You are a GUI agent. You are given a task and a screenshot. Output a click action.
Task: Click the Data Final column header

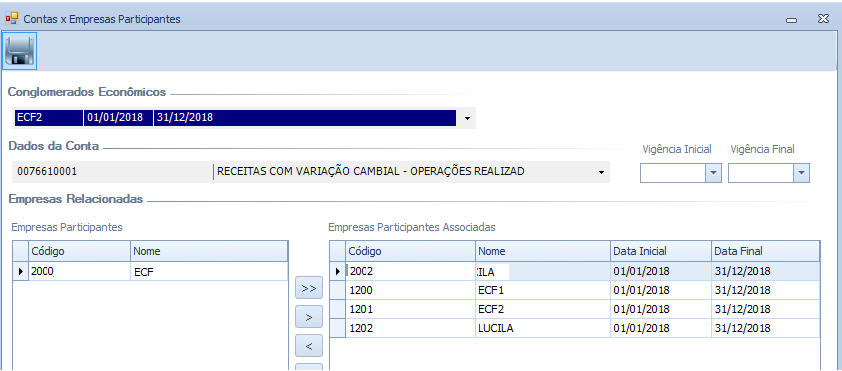[766, 251]
